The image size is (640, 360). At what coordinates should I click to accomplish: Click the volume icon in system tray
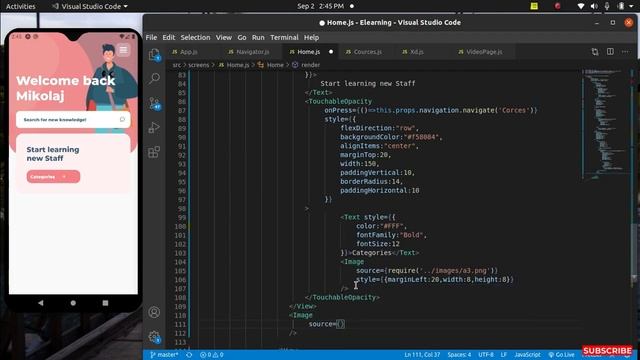click(x=594, y=6)
